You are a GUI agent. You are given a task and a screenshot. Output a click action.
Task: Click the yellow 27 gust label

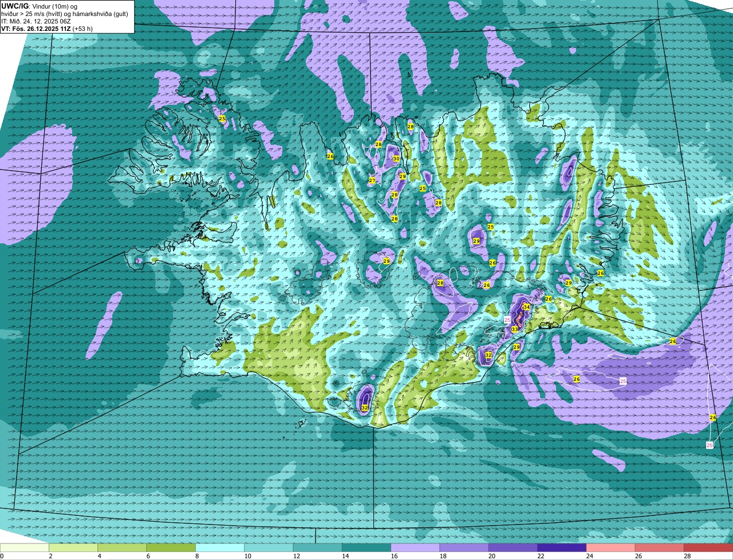[372, 181]
